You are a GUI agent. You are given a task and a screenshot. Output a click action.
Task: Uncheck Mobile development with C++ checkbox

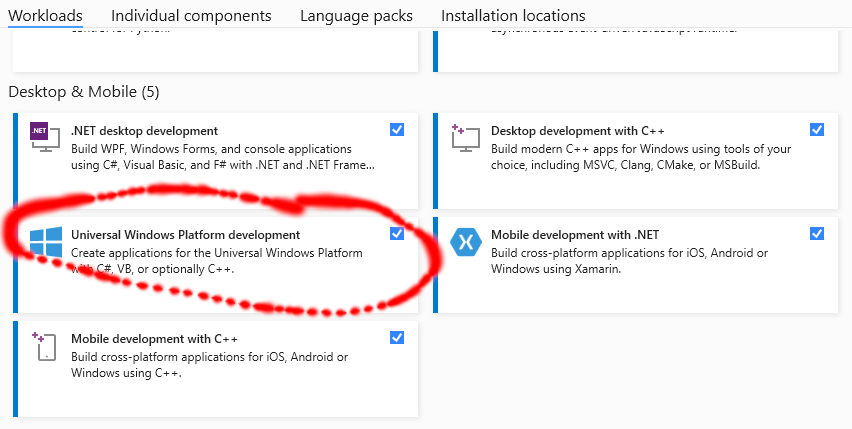[397, 338]
